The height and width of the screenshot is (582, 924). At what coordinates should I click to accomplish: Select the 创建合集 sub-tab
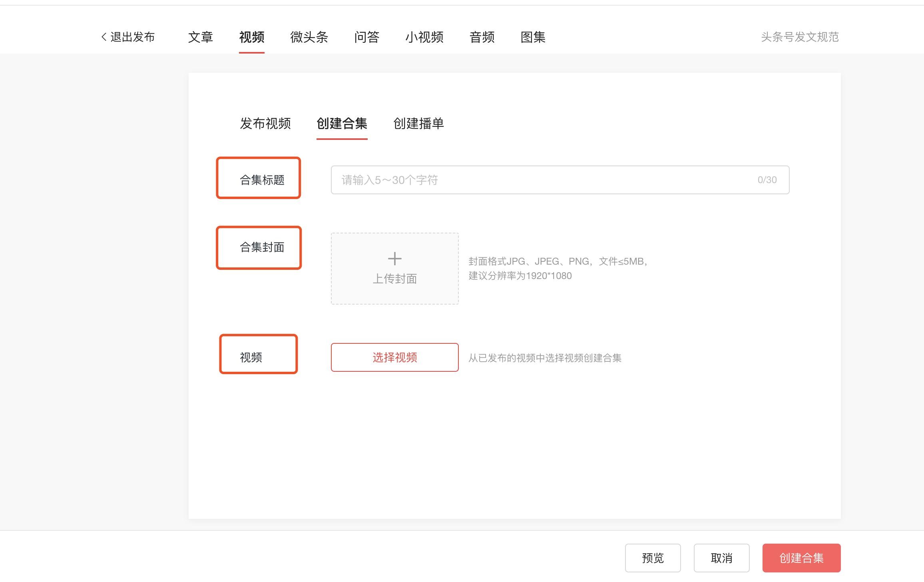[342, 124]
